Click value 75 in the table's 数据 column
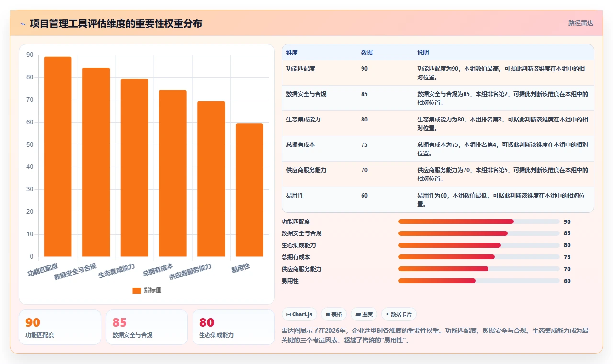This screenshot has width=613, height=364. tap(364, 145)
